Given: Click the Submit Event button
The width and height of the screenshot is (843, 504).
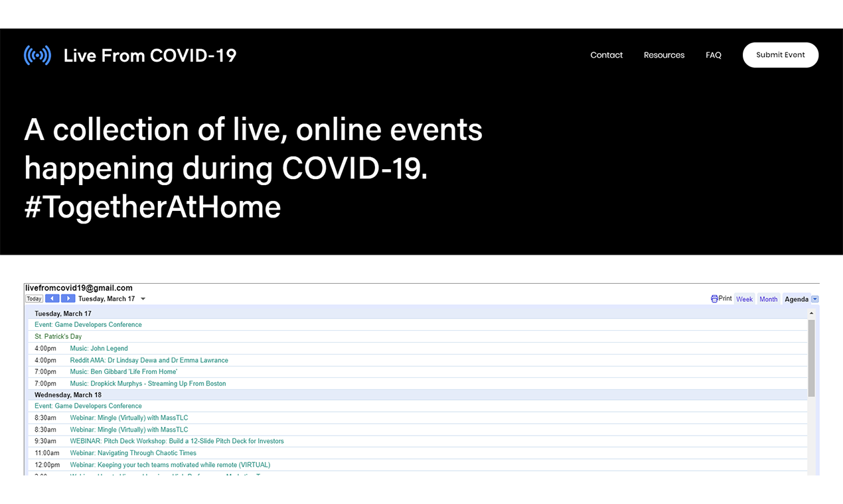Looking at the screenshot, I should [x=781, y=55].
